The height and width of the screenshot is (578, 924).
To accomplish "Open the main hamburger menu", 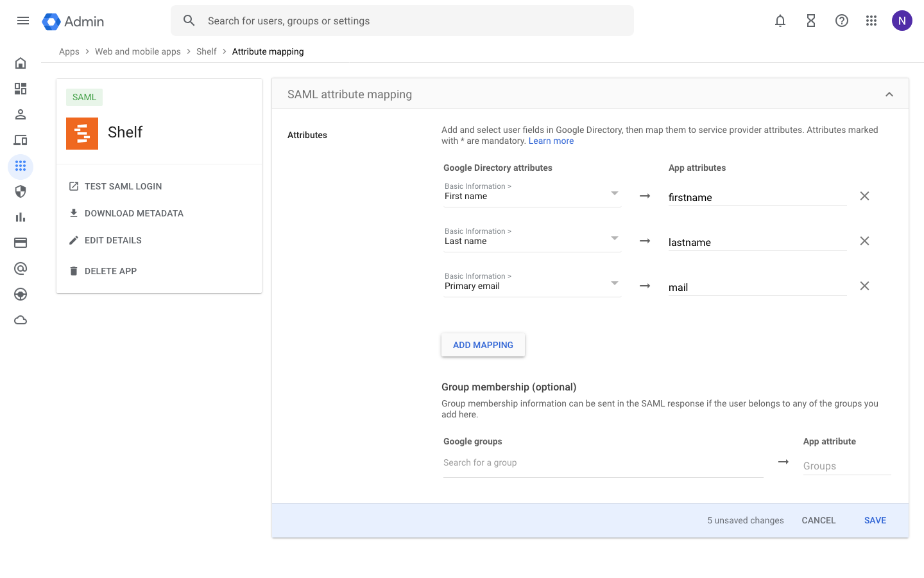I will click(x=23, y=21).
